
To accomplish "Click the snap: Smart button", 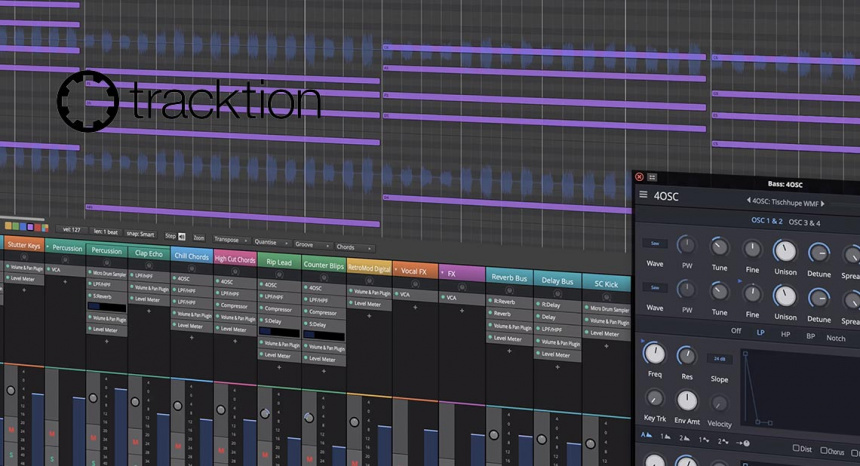I will [141, 234].
